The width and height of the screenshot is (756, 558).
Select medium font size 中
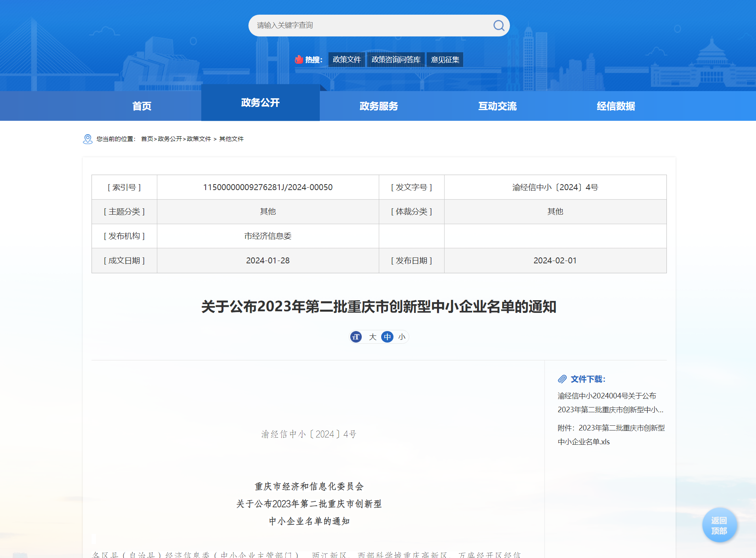[387, 337]
